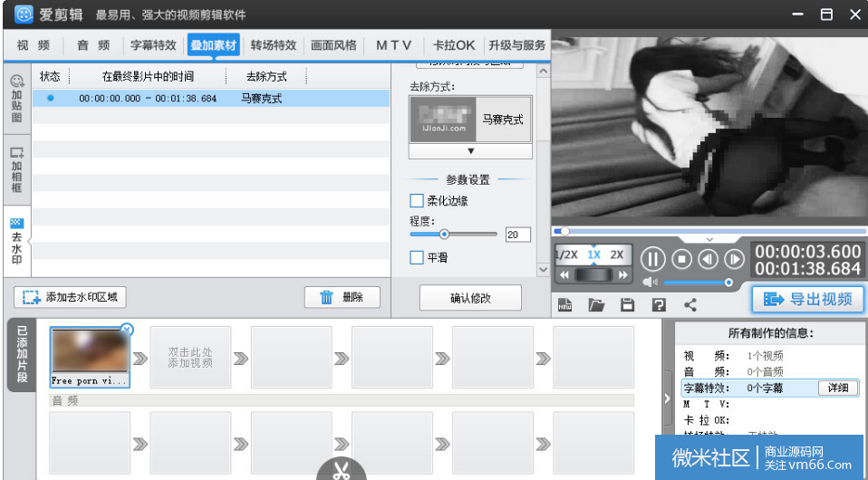Collapse the info panel side arrow
Screen dimensions: 868x480
[x=668, y=398]
